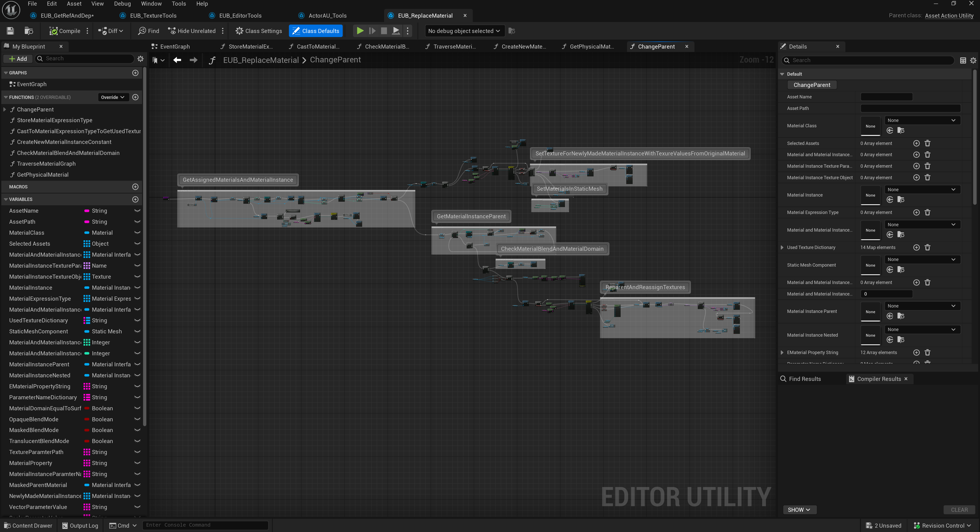Collapse the GRAPHS section
The height and width of the screenshot is (532, 980).
click(6, 73)
